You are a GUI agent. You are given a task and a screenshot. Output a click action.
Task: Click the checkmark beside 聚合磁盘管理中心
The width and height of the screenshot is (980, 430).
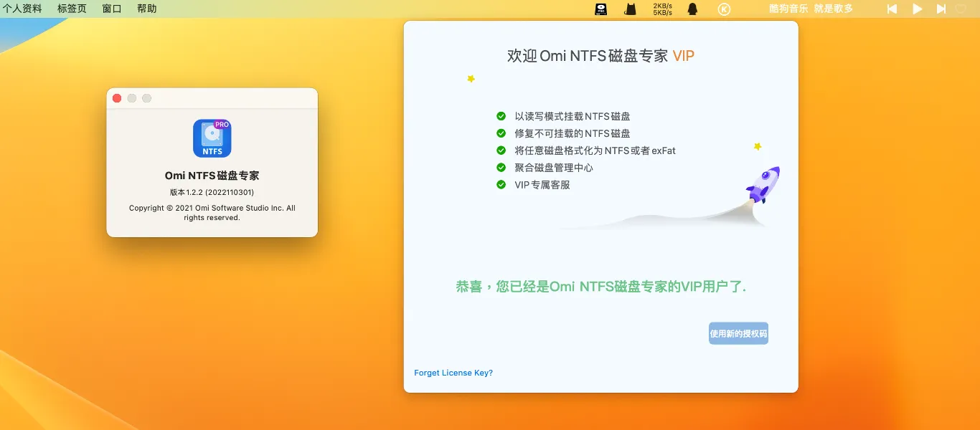(x=500, y=167)
